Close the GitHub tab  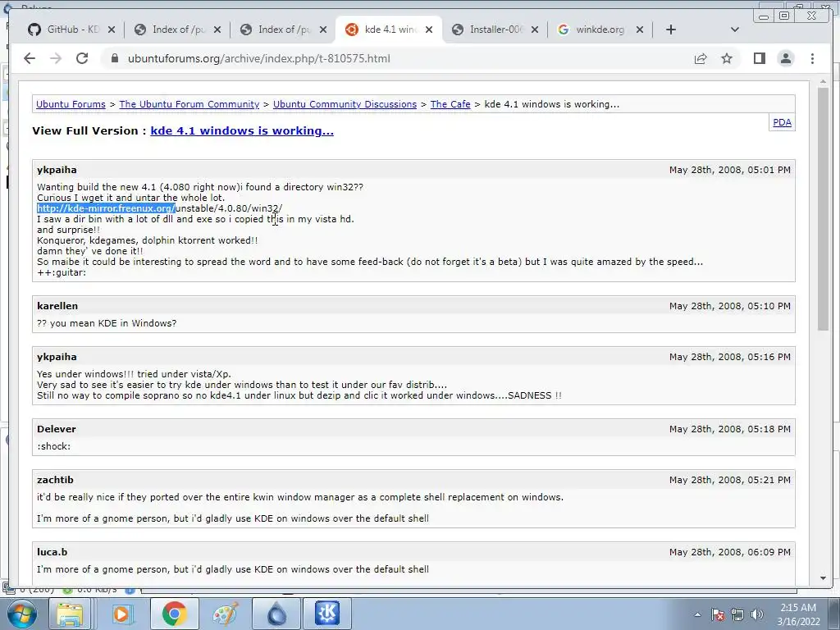(x=112, y=30)
